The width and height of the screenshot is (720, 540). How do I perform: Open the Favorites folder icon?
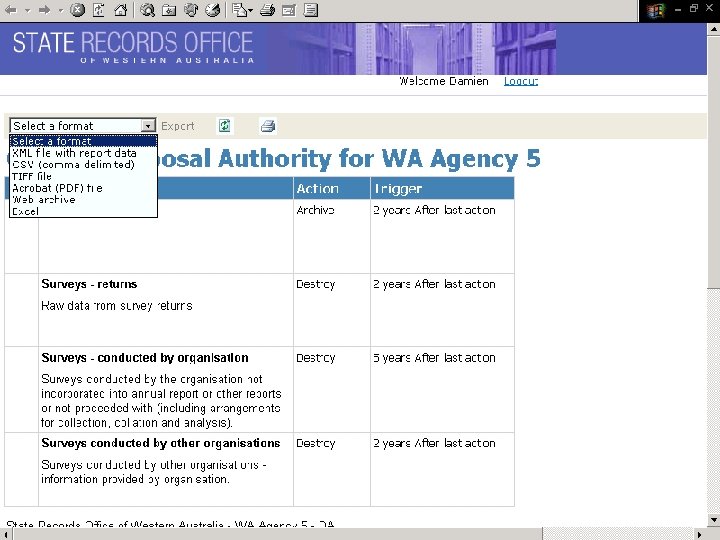pyautogui.click(x=169, y=10)
